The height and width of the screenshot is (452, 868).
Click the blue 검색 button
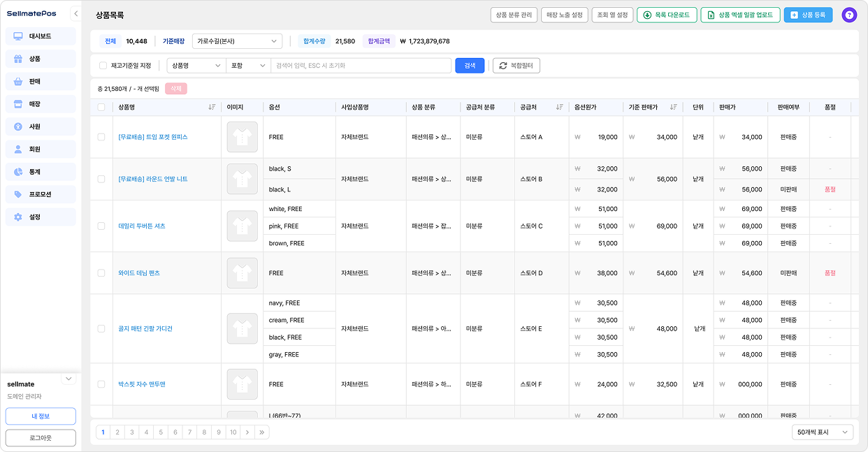470,66
